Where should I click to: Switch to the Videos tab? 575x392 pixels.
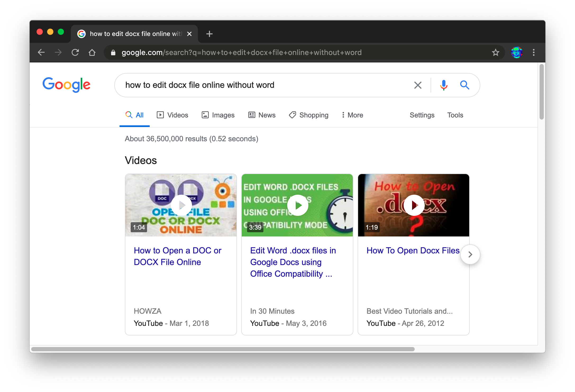[172, 115]
